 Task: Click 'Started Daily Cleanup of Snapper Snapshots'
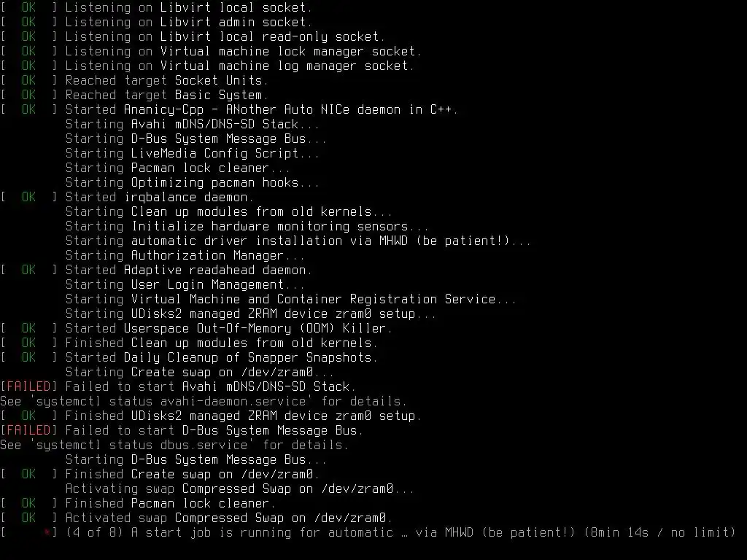[x=221, y=357]
